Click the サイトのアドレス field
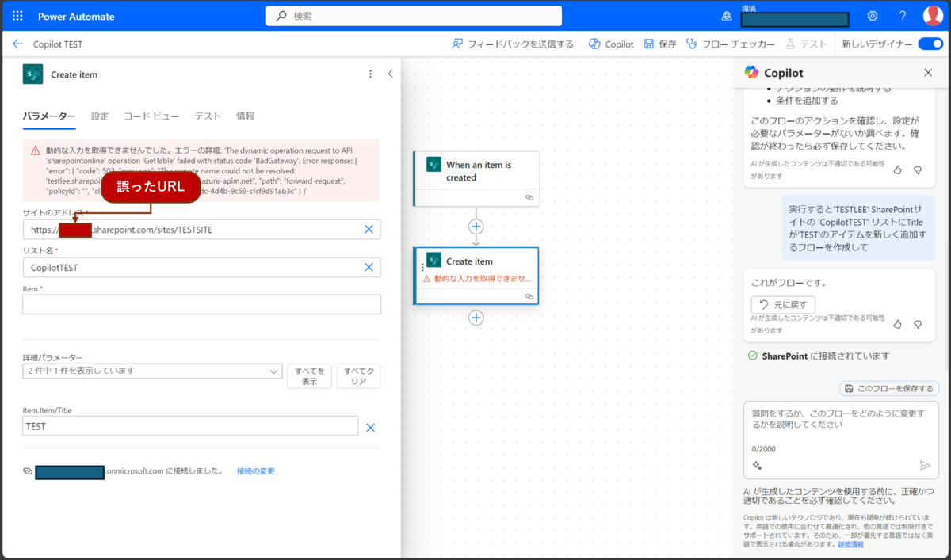The height and width of the screenshot is (560, 951). coord(201,230)
